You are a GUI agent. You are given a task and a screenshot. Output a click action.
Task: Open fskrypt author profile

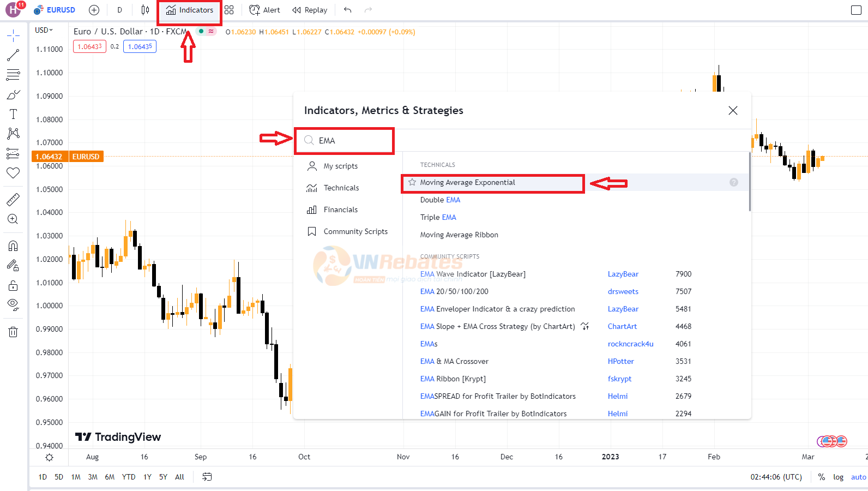click(x=619, y=379)
